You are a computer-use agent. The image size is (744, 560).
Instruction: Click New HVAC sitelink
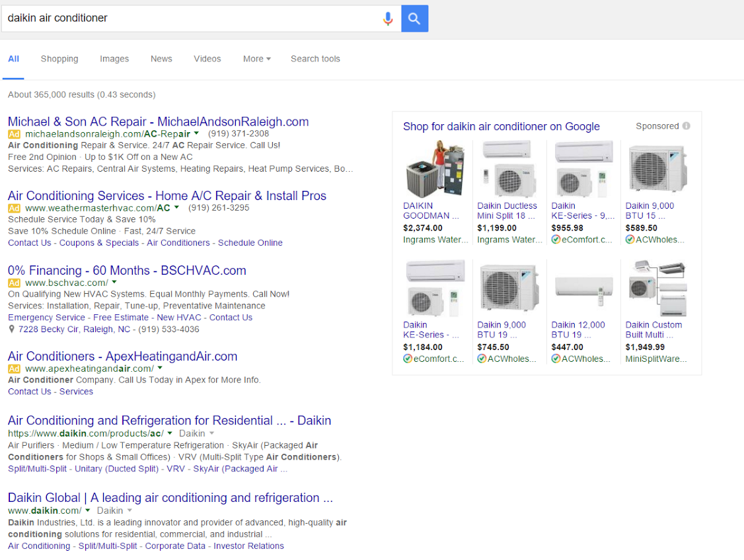click(179, 318)
